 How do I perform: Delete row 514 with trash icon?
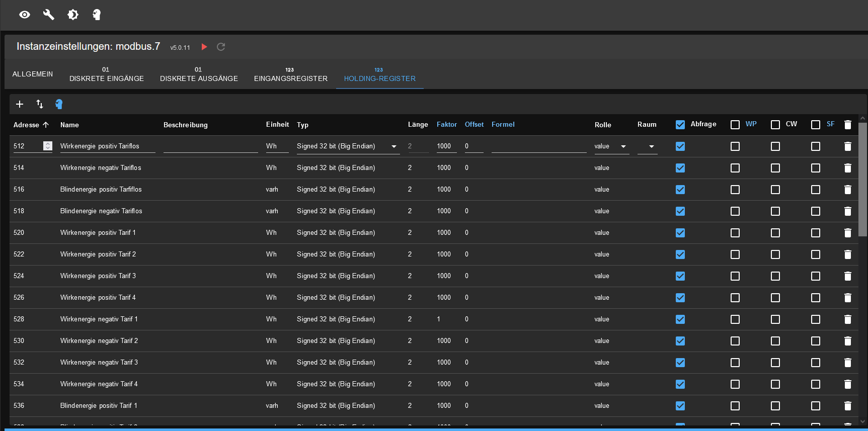click(x=848, y=168)
